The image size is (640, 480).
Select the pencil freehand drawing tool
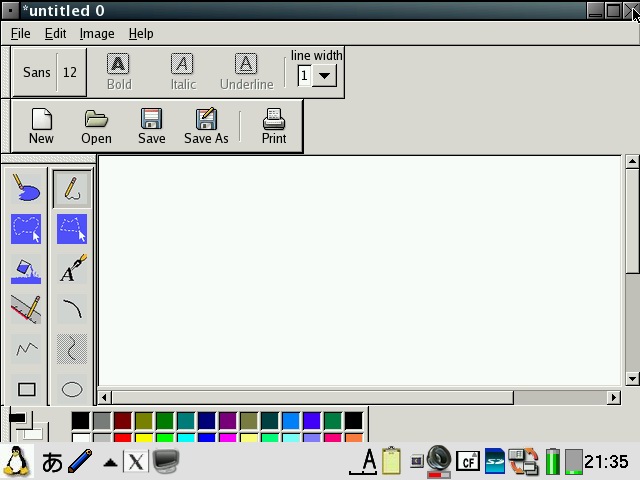(71, 188)
